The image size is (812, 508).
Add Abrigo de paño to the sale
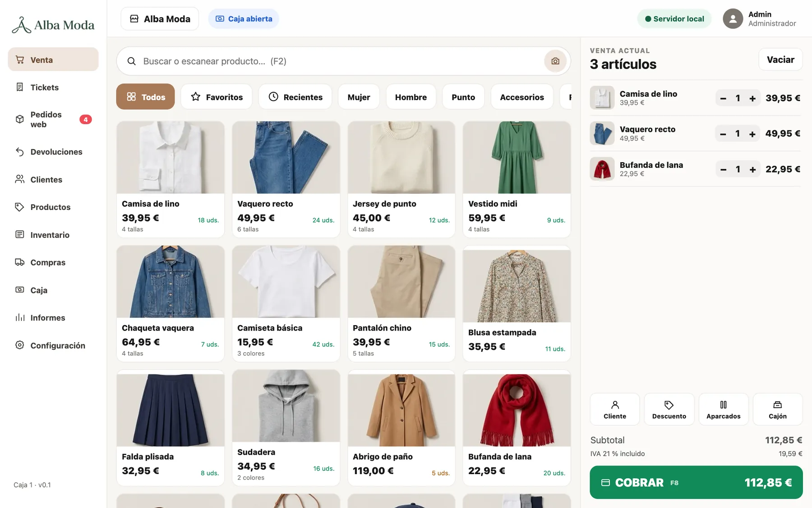401,428
